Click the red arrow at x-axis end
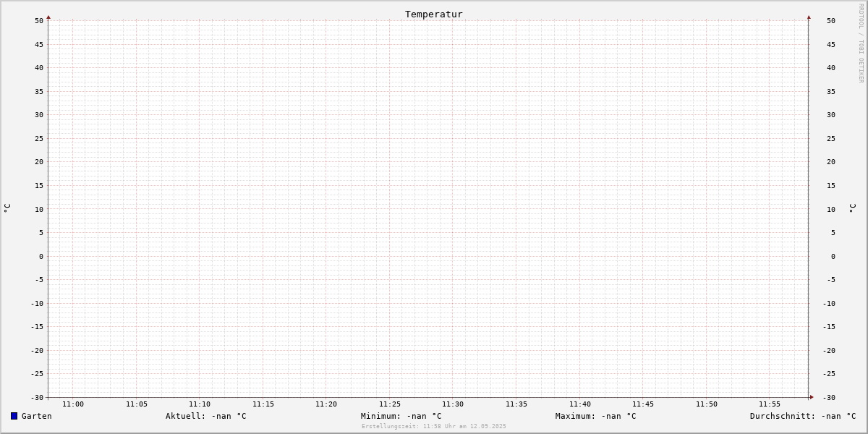The height and width of the screenshot is (434, 868). tap(812, 397)
